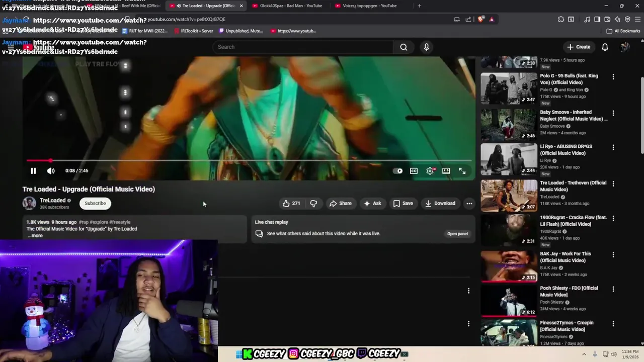
Task: Play 1900Rugrat - Cracka Flow thumbnail
Action: (x=509, y=230)
